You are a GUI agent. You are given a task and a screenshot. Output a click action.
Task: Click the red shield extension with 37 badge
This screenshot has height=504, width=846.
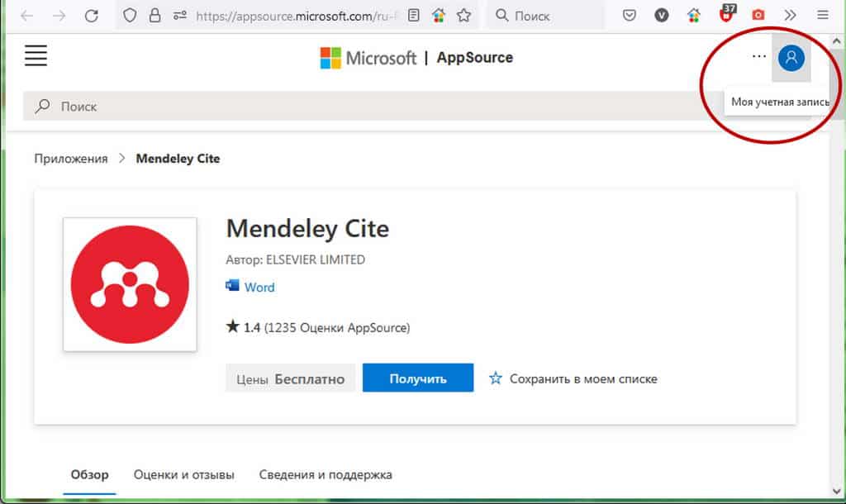(727, 13)
